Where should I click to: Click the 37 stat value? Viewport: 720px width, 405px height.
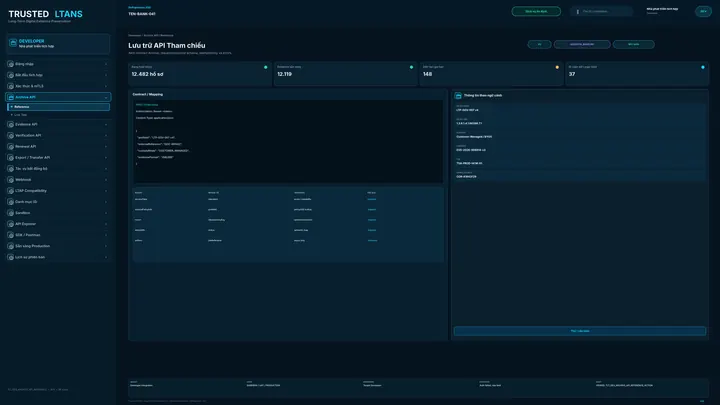click(x=572, y=74)
